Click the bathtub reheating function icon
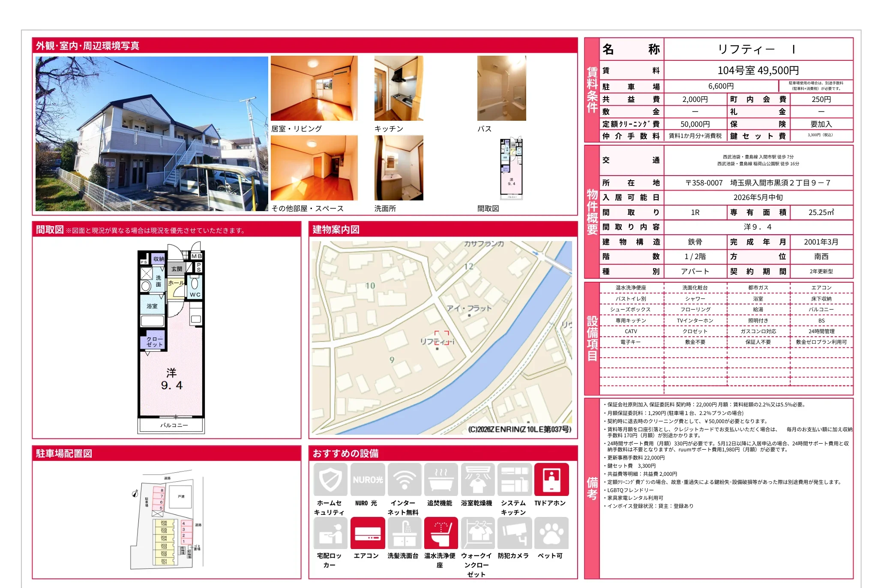 441,480
